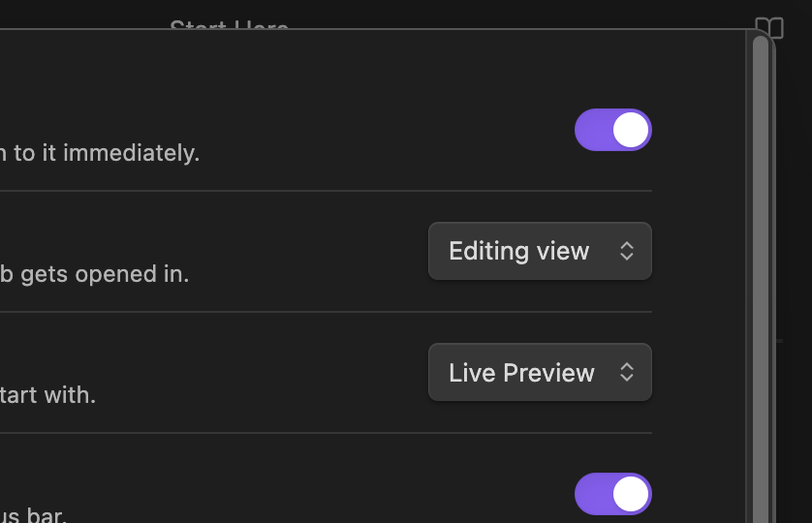
Task: Click the 'us bar.' description text
Action: (34, 515)
